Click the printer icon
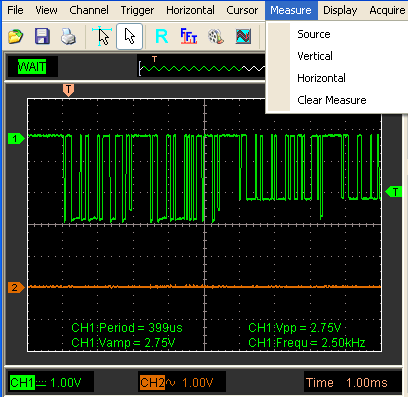408x397 pixels. click(x=68, y=36)
